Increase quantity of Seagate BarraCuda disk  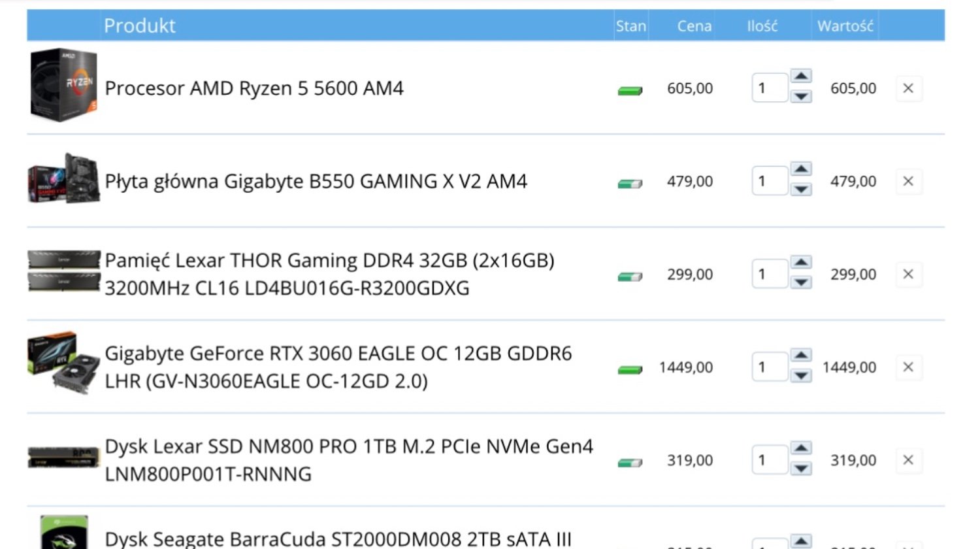(801, 541)
